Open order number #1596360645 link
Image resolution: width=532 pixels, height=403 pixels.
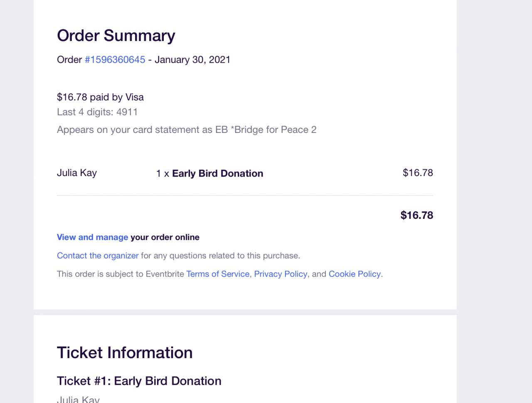(115, 60)
